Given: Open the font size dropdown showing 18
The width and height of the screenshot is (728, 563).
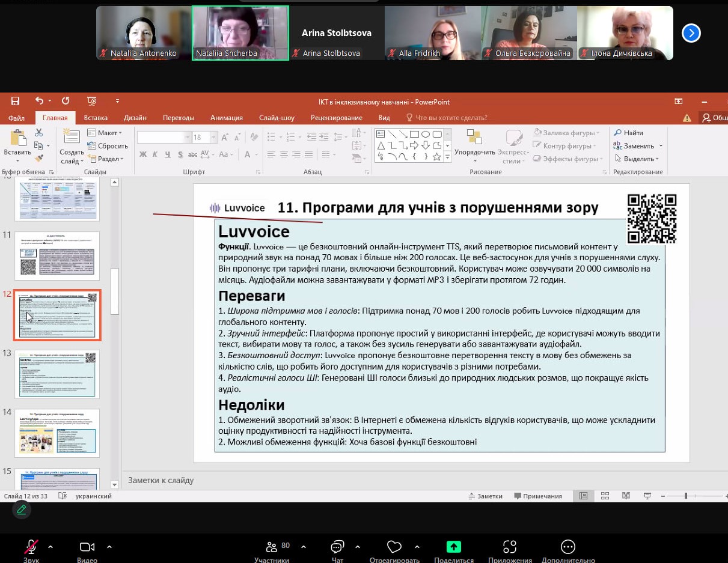Looking at the screenshot, I should tap(213, 138).
